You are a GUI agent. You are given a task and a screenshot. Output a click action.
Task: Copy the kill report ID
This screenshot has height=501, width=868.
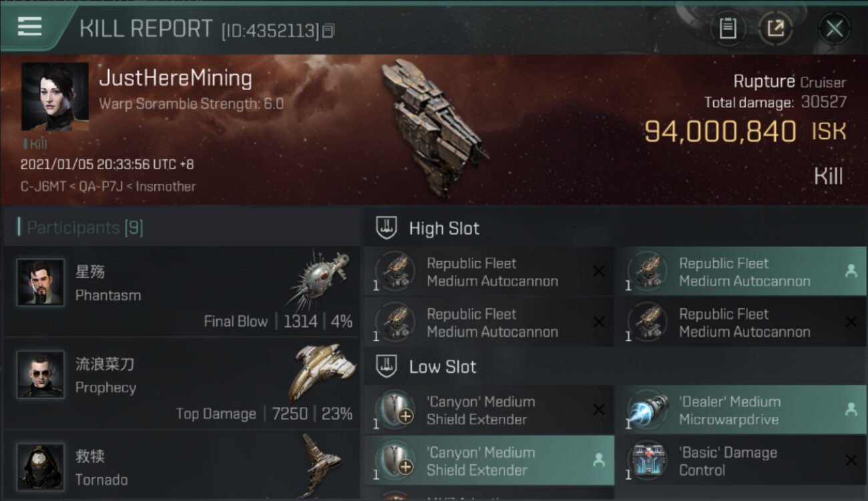328,31
